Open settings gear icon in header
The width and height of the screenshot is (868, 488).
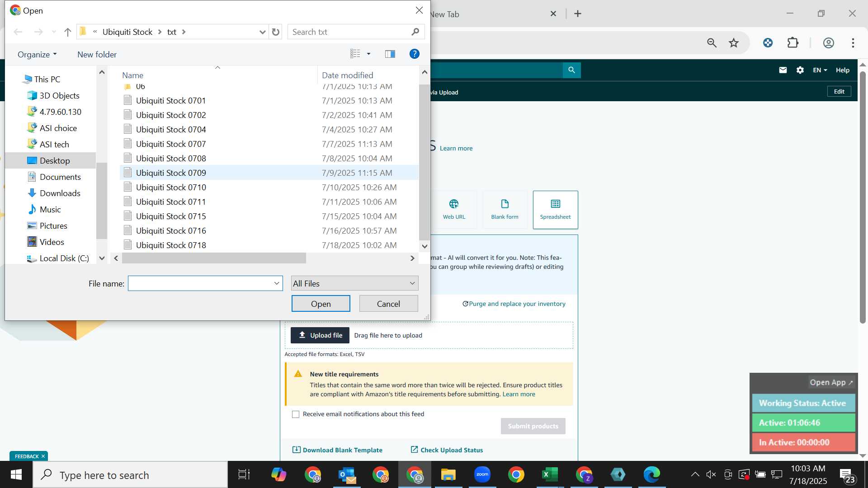[800, 70]
